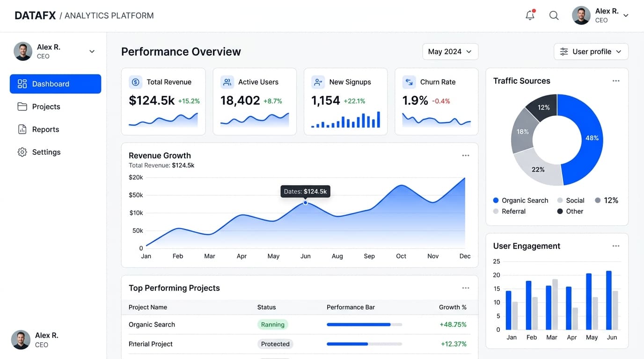The image size is (644, 359).
Task: Click the search magnifier icon
Action: click(554, 15)
